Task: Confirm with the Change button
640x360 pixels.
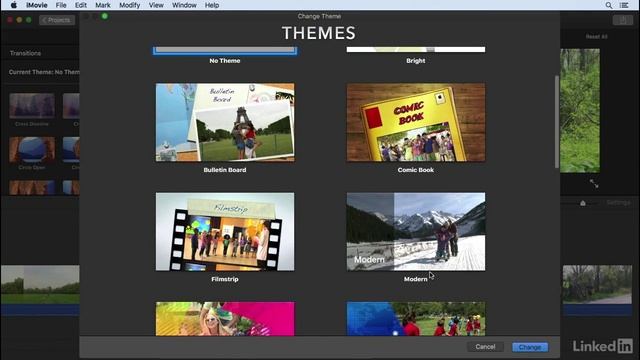Action: pos(530,347)
